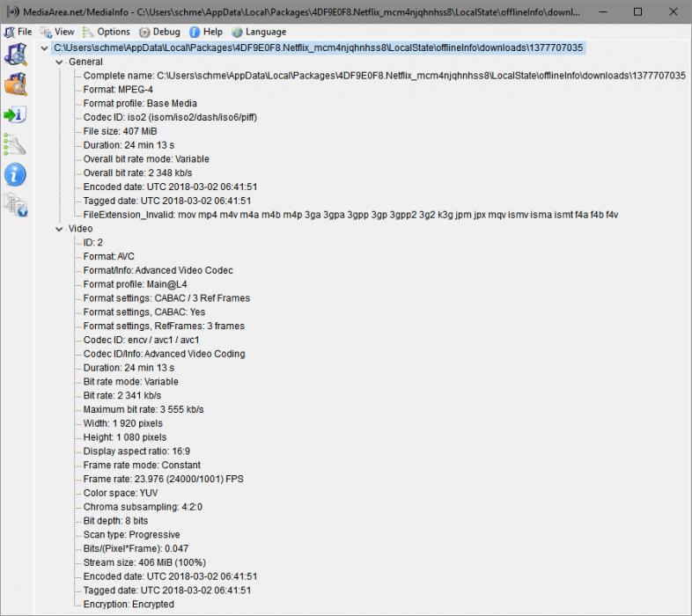The width and height of the screenshot is (692, 616).
Task: Select Bit rate: 2 341 kb/s row
Action: [x=122, y=395]
